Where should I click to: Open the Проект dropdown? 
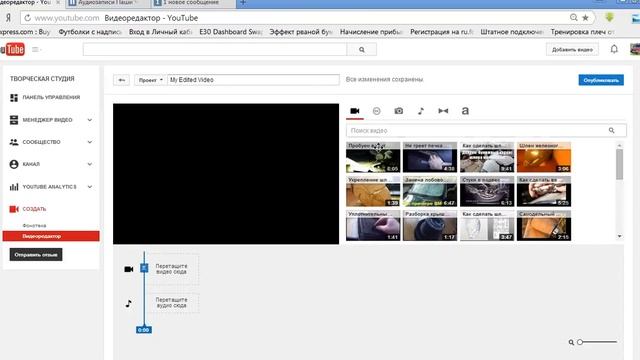[150, 80]
